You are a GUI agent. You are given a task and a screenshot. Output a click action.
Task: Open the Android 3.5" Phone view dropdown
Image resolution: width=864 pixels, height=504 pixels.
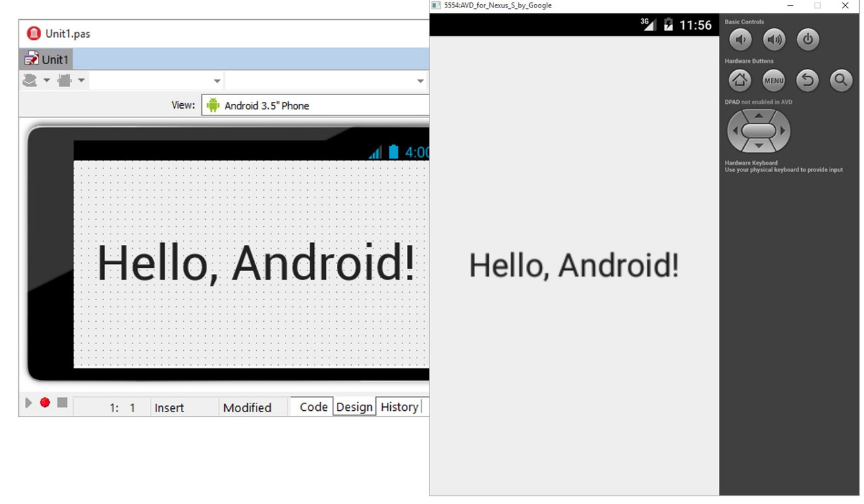pyautogui.click(x=315, y=105)
